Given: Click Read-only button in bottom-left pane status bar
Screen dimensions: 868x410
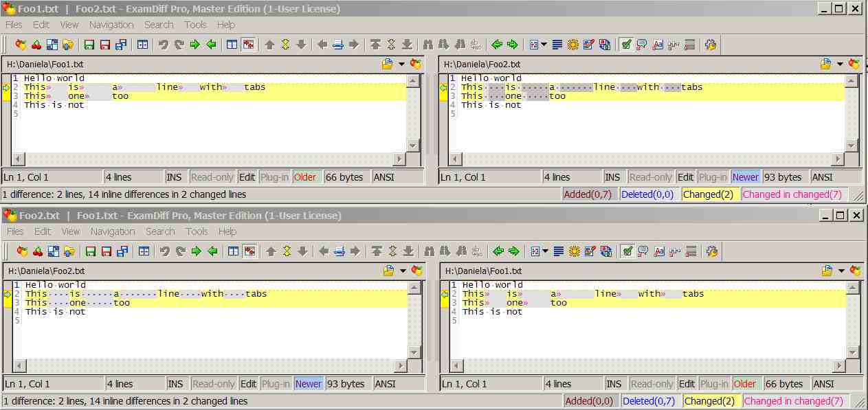Looking at the screenshot, I should coord(214,384).
